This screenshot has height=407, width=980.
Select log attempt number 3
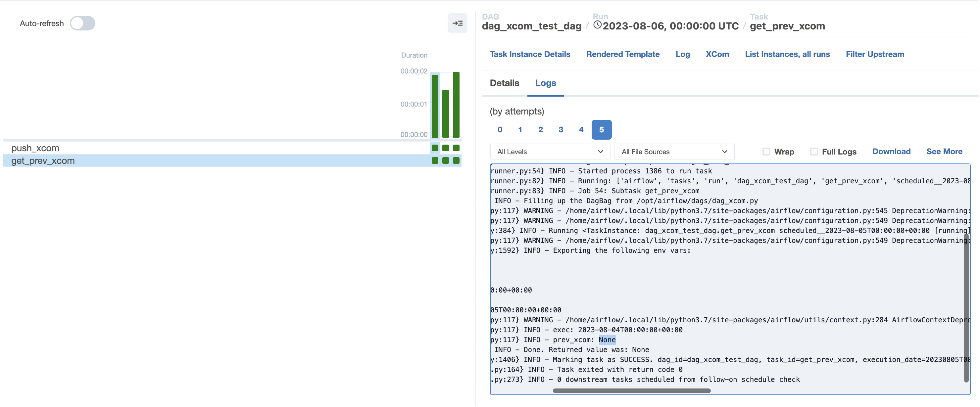561,130
